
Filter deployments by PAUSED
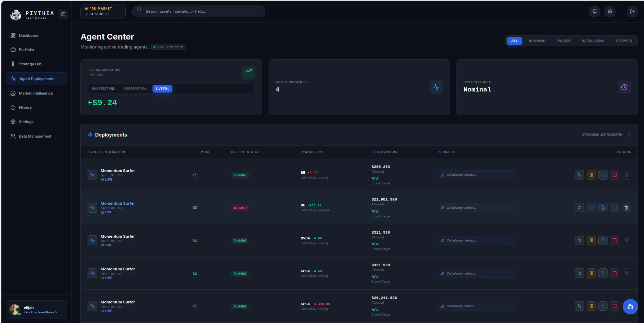[563, 41]
